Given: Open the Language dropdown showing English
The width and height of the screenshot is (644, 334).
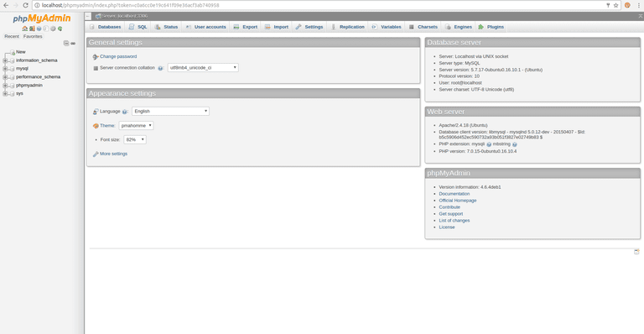Looking at the screenshot, I should 170,112.
